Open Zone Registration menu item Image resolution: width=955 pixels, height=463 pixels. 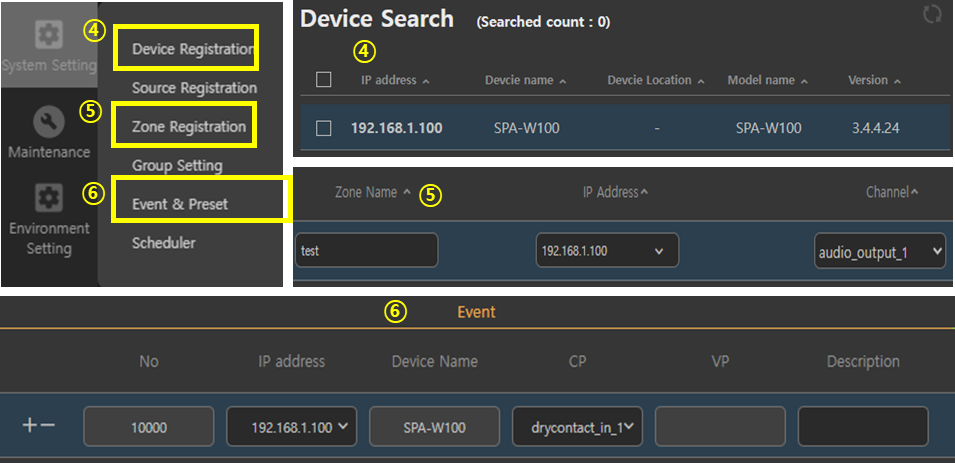(188, 127)
